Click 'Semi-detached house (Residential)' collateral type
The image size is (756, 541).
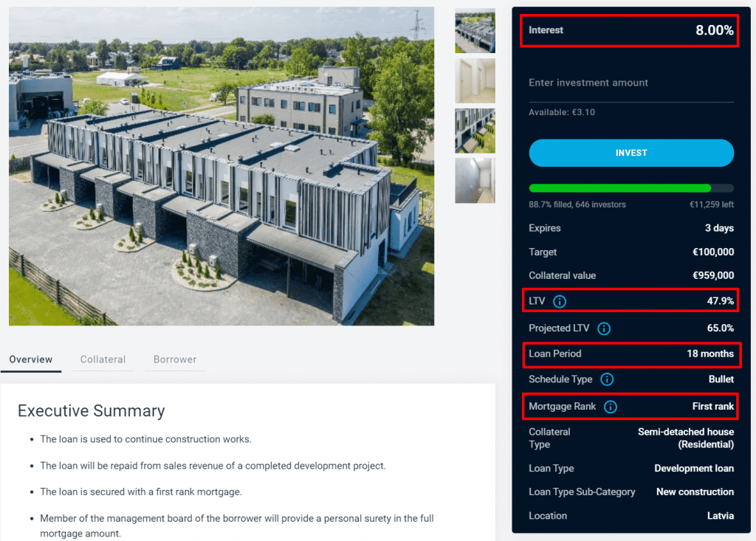(686, 438)
